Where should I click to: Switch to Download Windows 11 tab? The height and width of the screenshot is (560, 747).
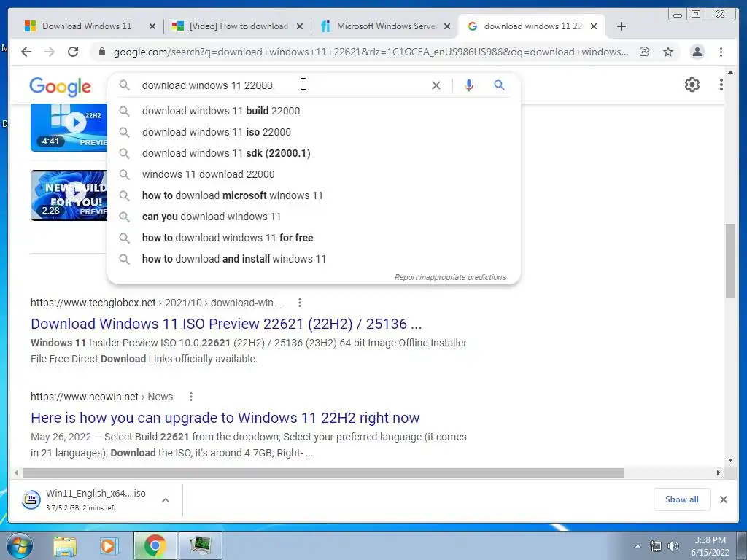(87, 26)
